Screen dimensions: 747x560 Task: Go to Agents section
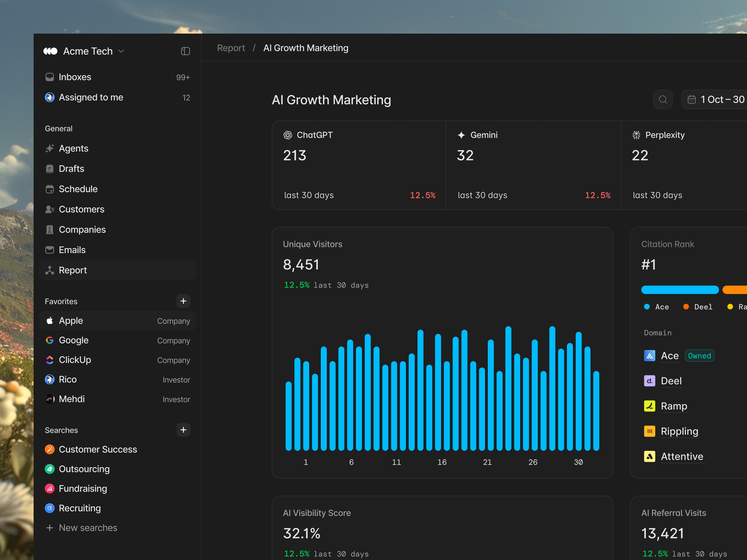point(73,148)
